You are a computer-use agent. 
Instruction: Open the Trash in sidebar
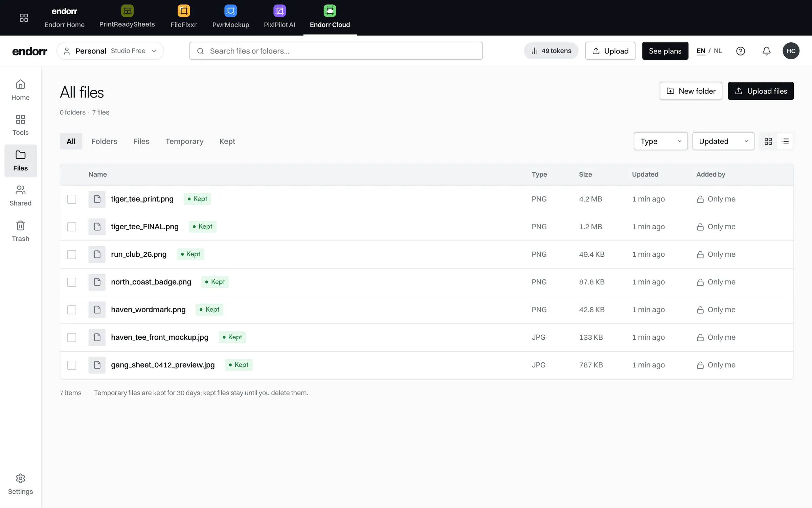point(21,231)
